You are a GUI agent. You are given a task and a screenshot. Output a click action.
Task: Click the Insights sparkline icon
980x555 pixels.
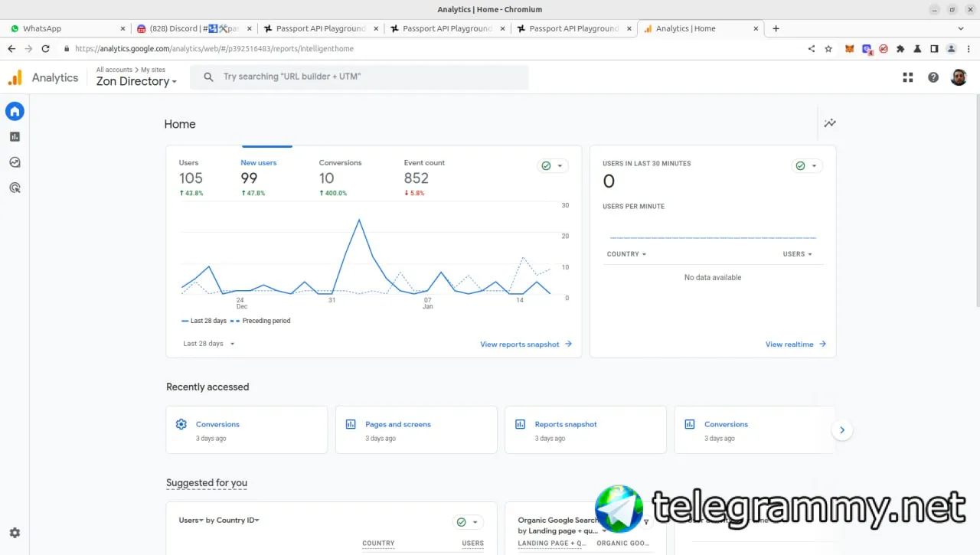829,123
